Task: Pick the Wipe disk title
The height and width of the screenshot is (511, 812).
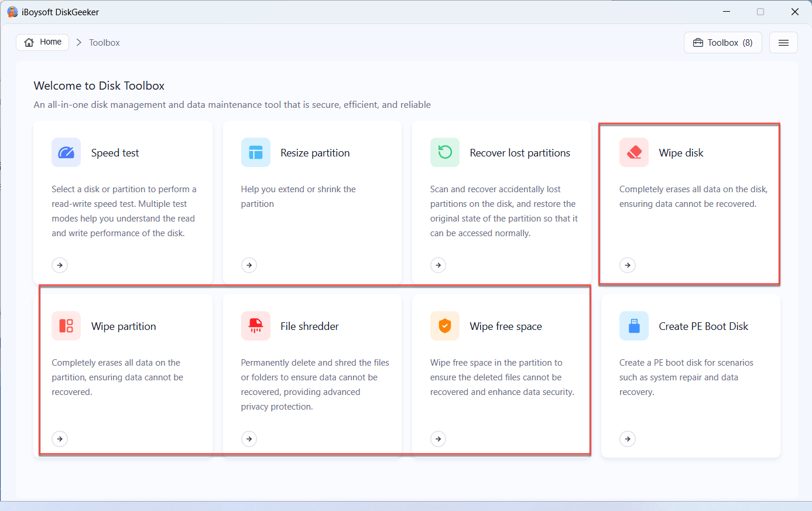Action: pyautogui.click(x=681, y=153)
